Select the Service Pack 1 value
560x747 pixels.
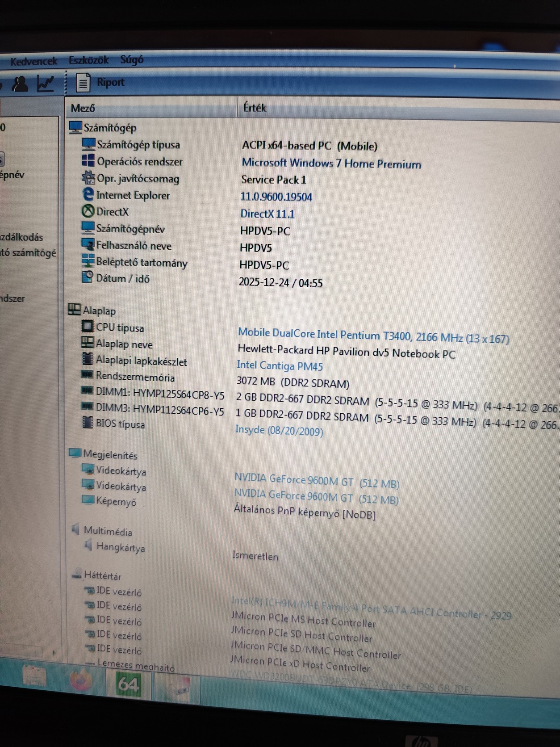point(274,180)
